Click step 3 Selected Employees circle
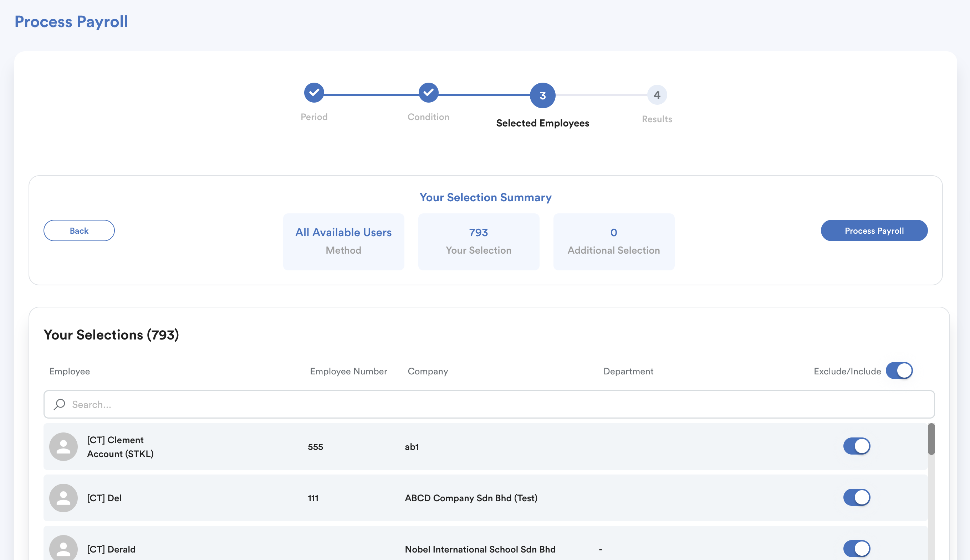970x560 pixels. coord(542,95)
